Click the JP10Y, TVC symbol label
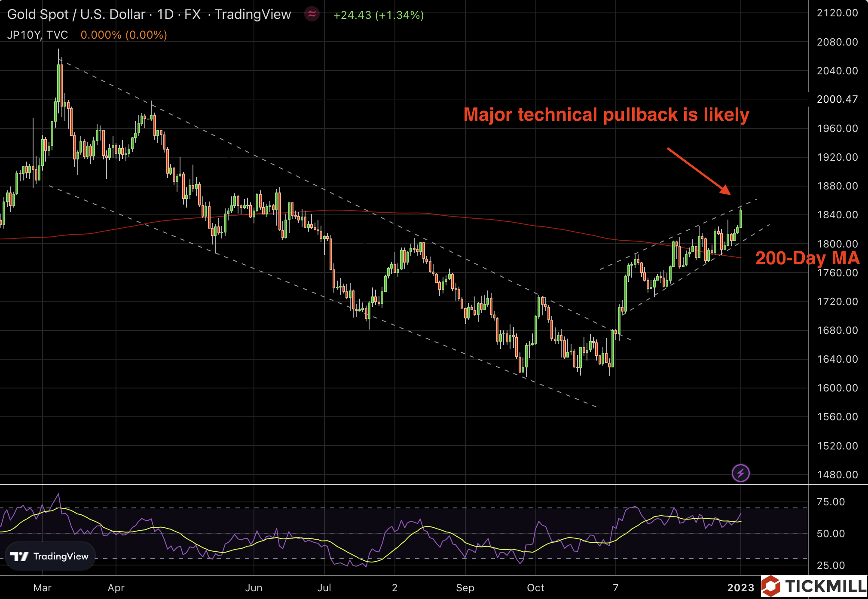Screen dimensions: 868x599 [x=38, y=35]
